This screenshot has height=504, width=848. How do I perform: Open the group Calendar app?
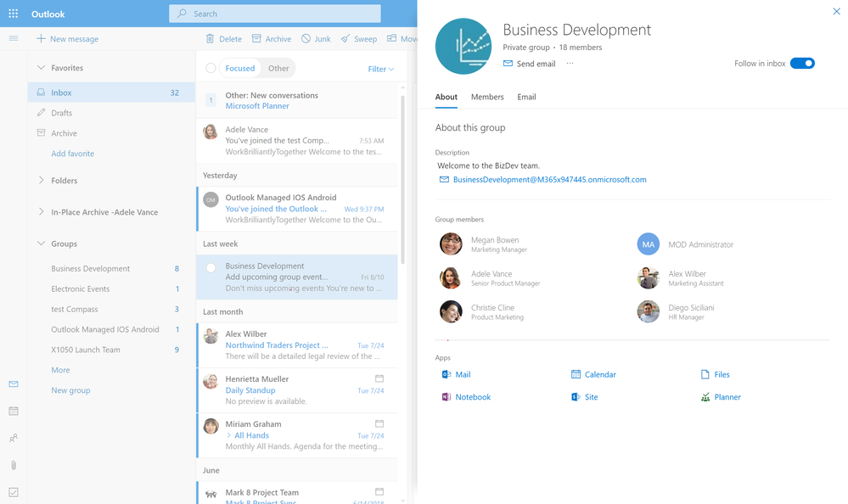tap(593, 374)
